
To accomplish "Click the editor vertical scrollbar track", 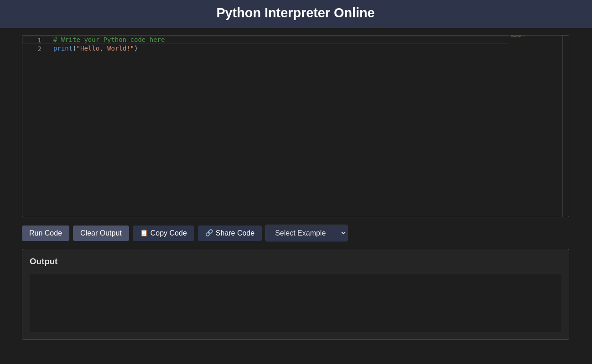I will point(566,126).
